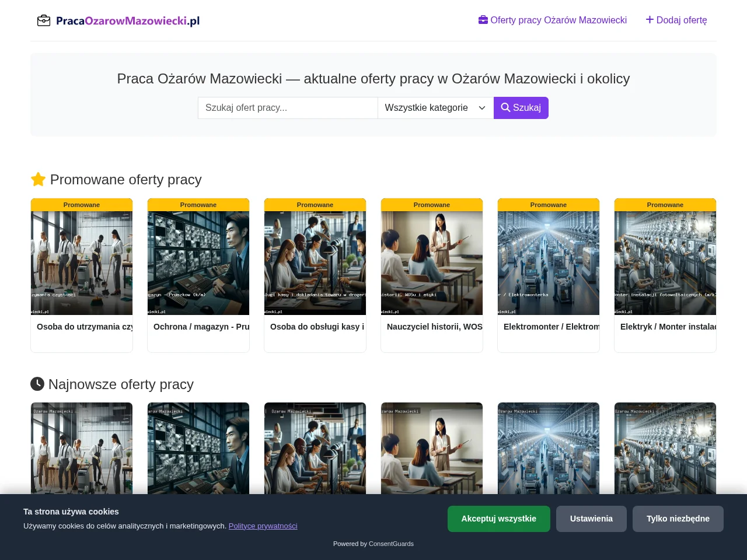This screenshot has height=560, width=747.
Task: Click the title Osoba do obsługi kasy
Action: pyautogui.click(x=318, y=327)
